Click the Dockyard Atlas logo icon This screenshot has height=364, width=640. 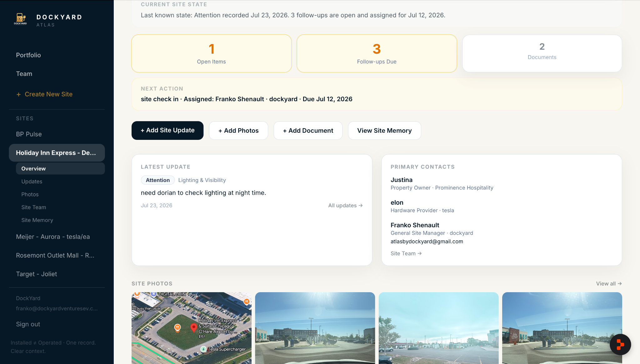pyautogui.click(x=20, y=19)
